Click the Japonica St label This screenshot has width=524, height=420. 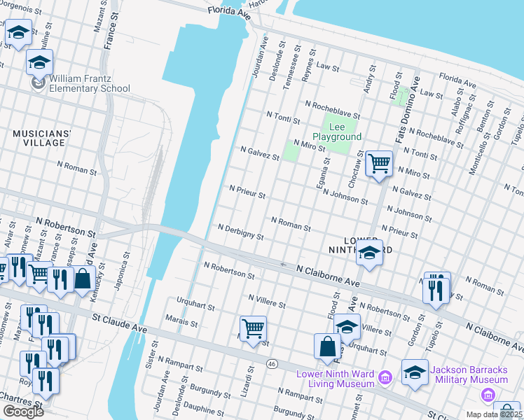[x=122, y=271]
